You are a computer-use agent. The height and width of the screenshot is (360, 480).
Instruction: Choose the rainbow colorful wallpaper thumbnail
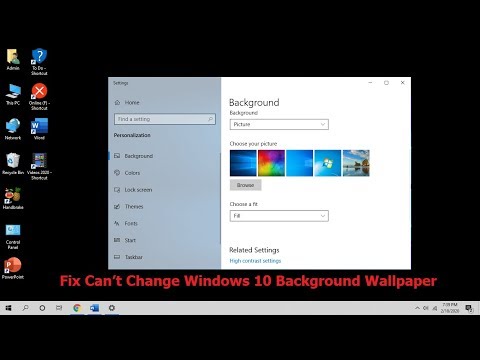tap(271, 163)
